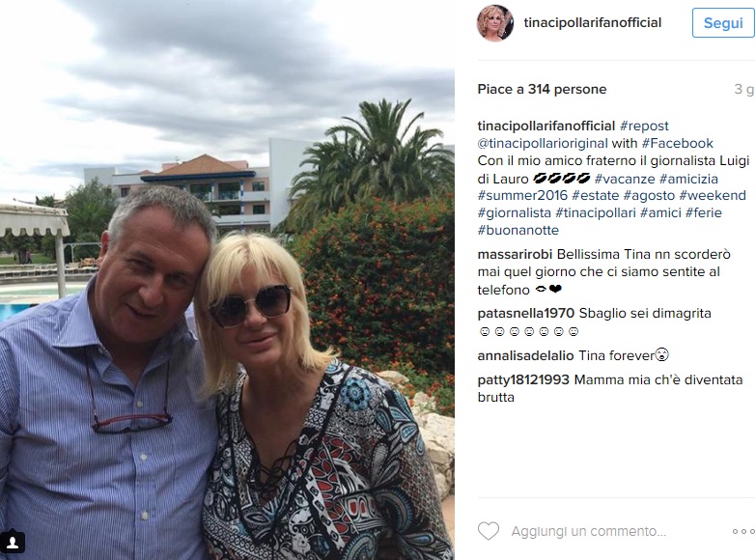Open the three-dots more options menu
The width and height of the screenshot is (756, 560).
743,532
